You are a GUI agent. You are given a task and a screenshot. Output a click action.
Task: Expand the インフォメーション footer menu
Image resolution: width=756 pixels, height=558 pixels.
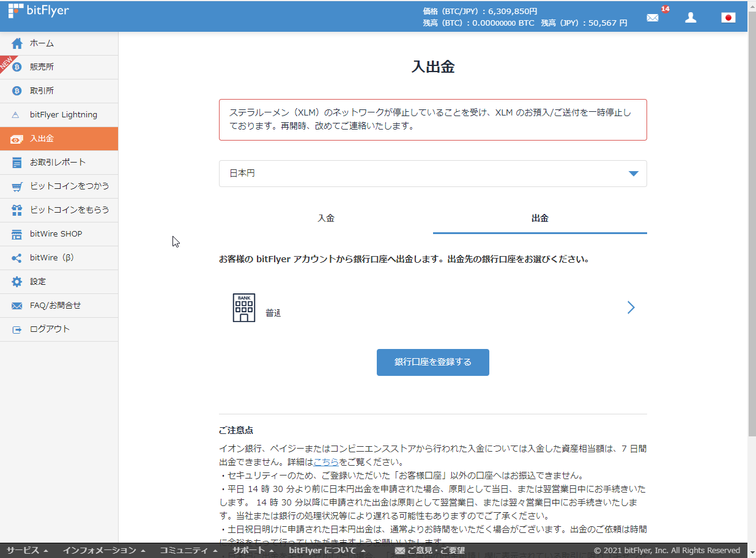(104, 551)
